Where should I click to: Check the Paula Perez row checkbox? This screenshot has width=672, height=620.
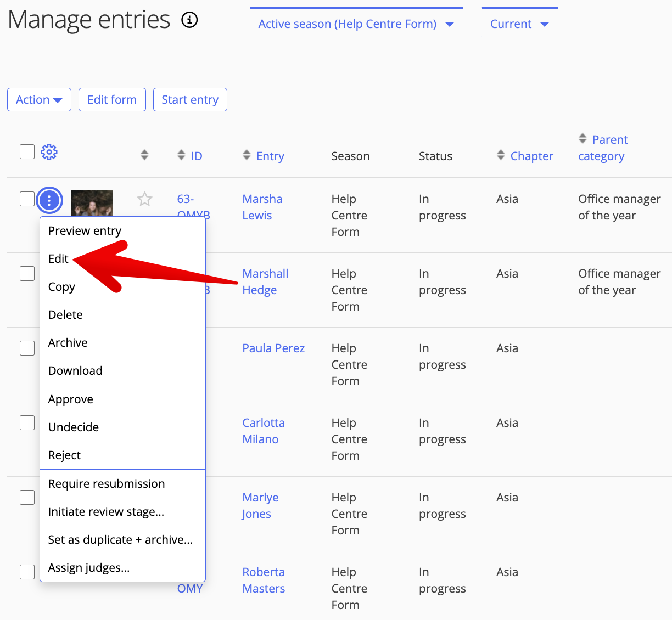click(x=27, y=348)
